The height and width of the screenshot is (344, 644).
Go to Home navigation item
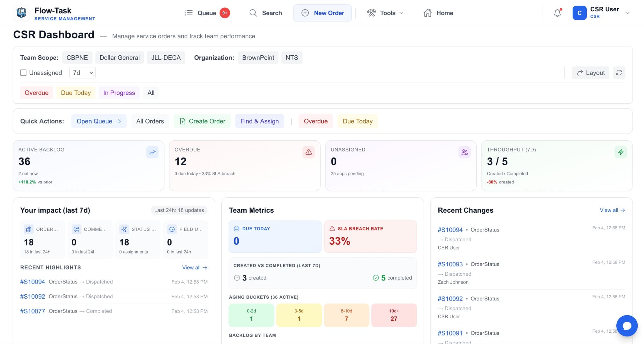438,13
